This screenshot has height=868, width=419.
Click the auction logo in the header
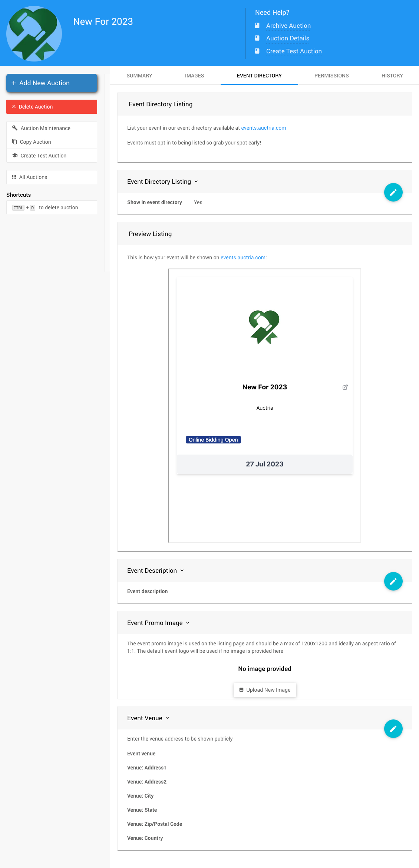tap(34, 34)
